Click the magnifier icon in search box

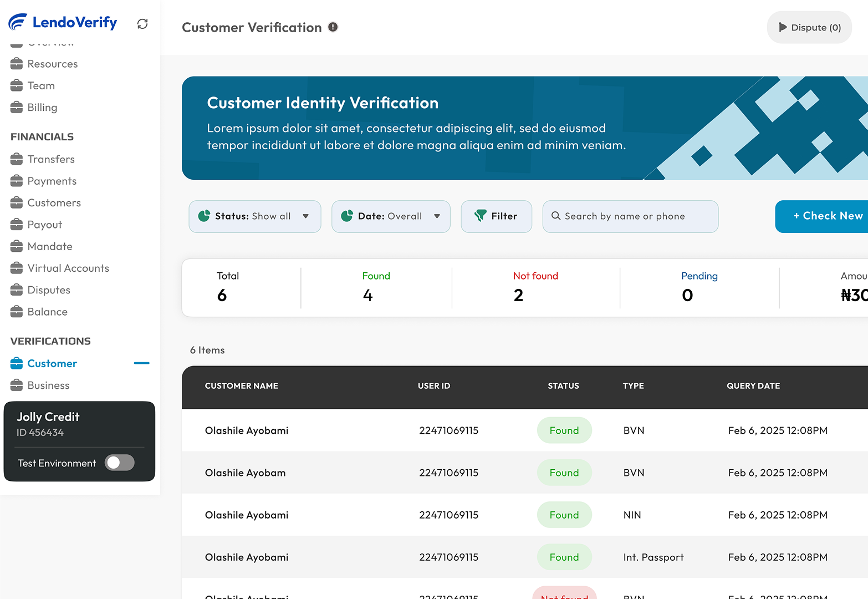coord(555,216)
